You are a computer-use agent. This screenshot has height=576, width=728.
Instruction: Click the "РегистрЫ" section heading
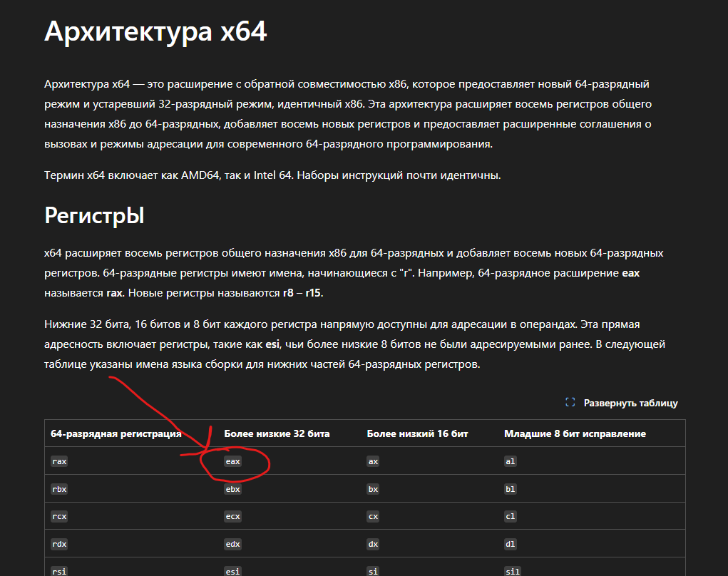(94, 215)
